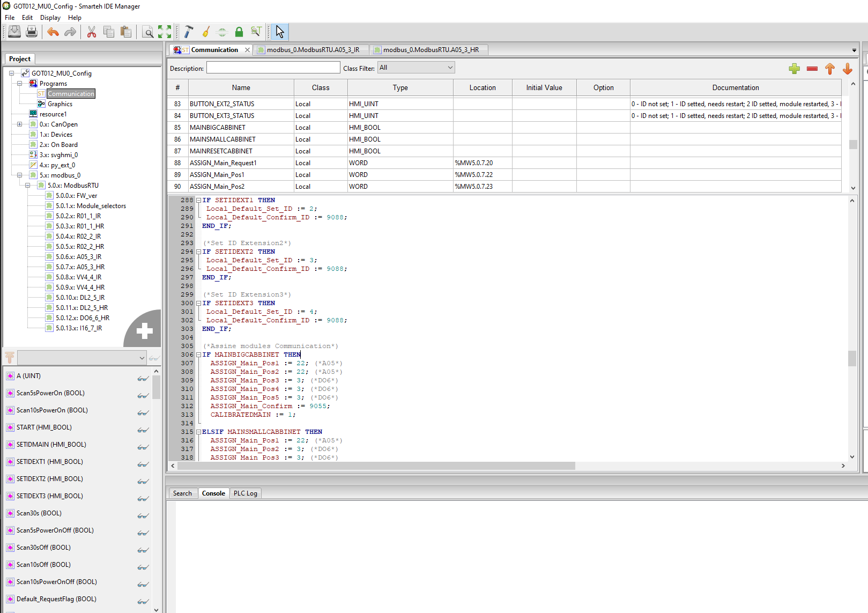
Task: Click the orange Undo arrow
Action: 53,32
